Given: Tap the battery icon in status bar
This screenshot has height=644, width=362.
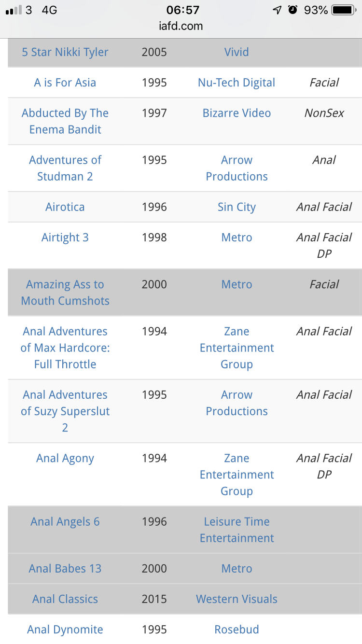Looking at the screenshot, I should 343,10.
